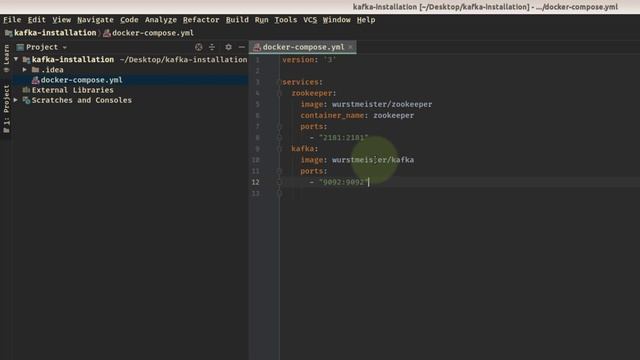This screenshot has height=360, width=640.
Task: Expand the .idea folder
Action: click(x=25, y=70)
